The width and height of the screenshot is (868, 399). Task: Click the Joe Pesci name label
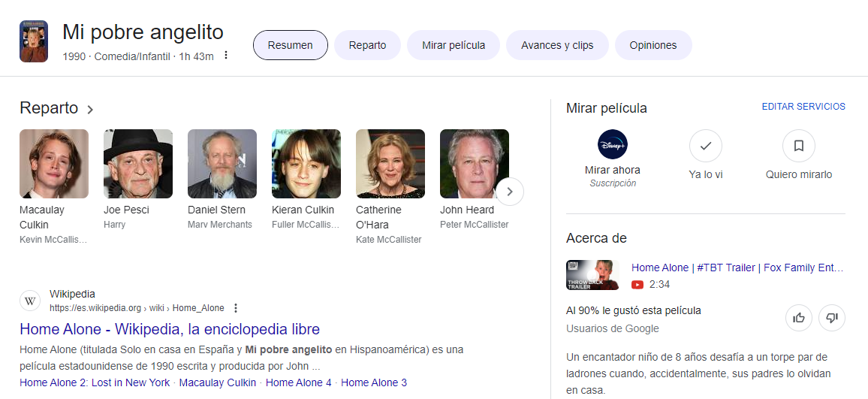click(x=126, y=210)
